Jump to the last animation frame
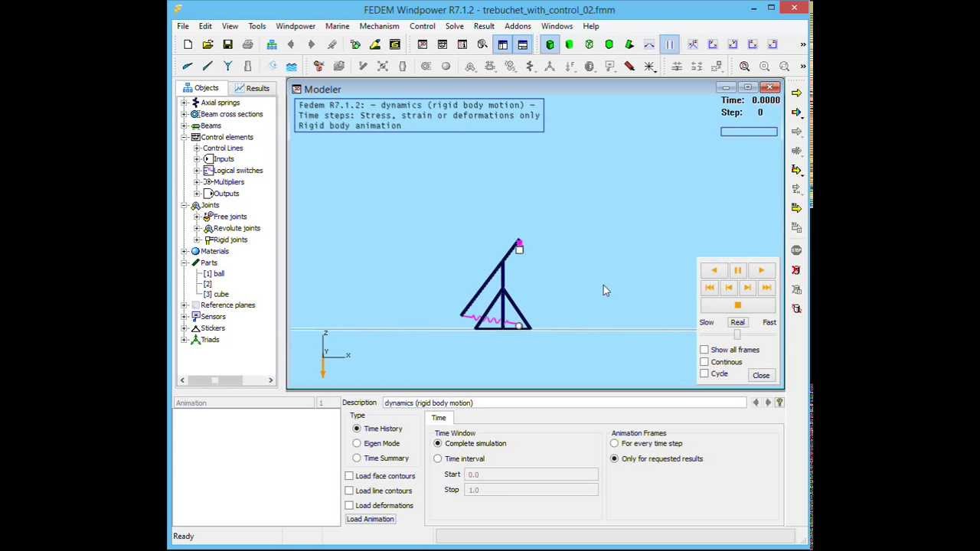Screen dimensions: 980x551 pyautogui.click(x=766, y=288)
